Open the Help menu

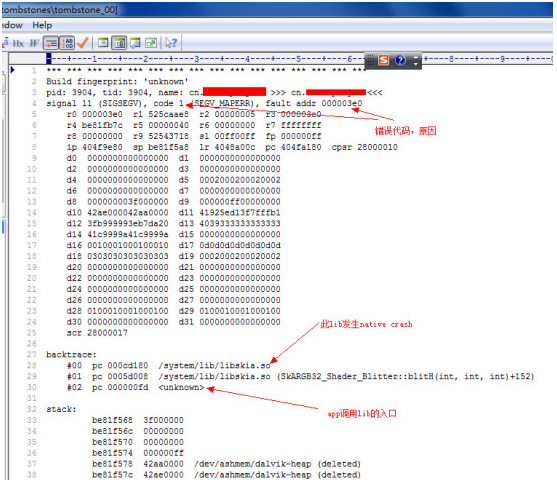(42, 25)
